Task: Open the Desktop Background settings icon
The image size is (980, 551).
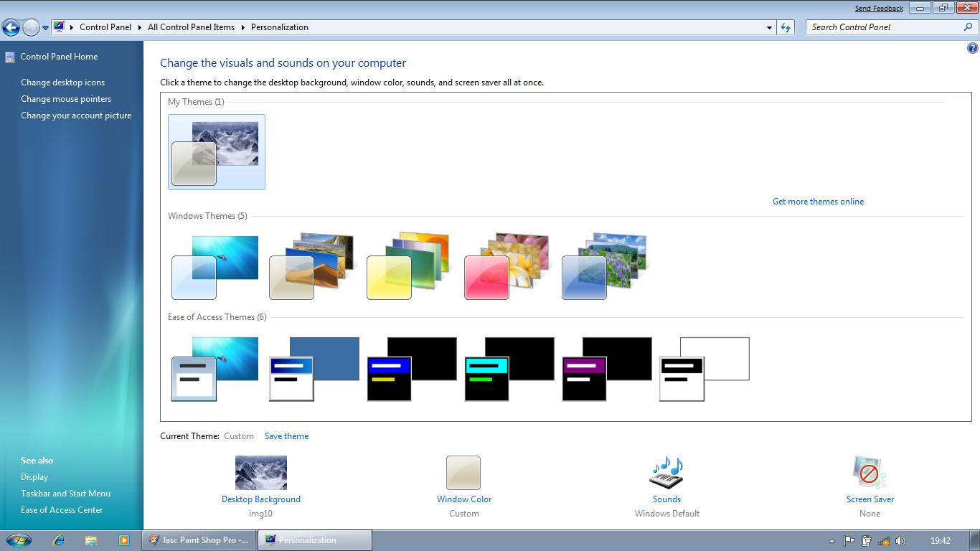Action: click(x=261, y=473)
